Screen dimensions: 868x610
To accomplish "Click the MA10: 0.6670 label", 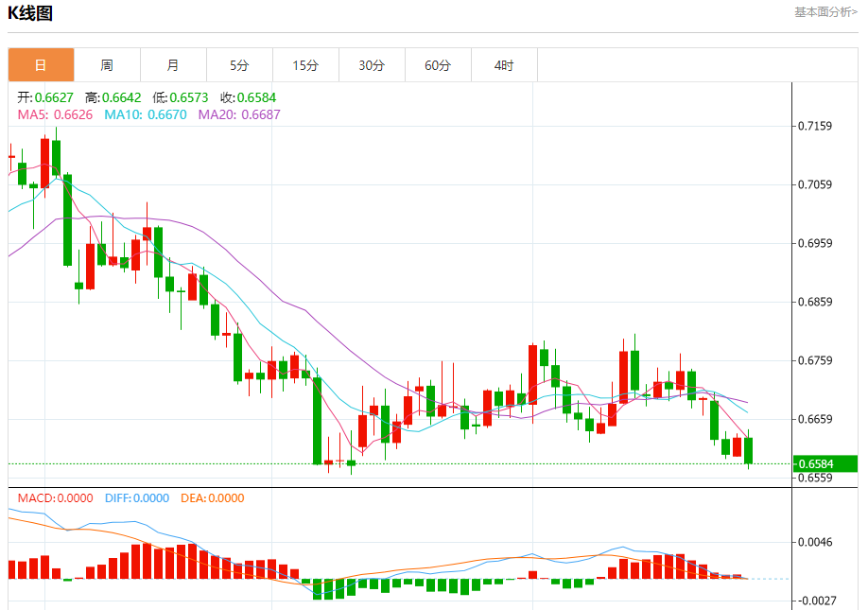I will point(146,114).
